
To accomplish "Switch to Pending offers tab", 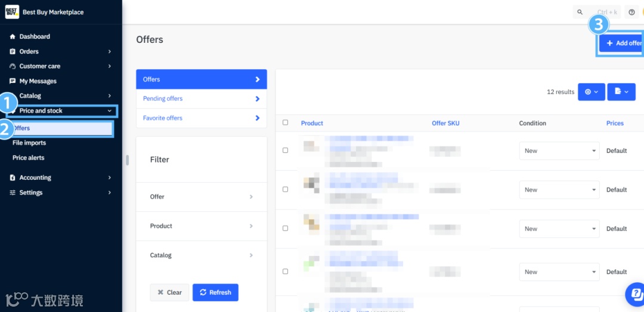I will [x=202, y=98].
